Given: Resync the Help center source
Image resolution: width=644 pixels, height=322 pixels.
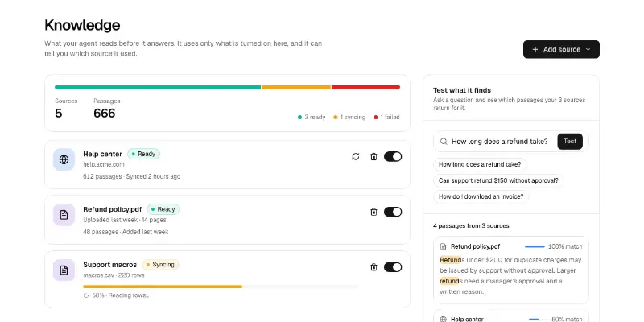Looking at the screenshot, I should click(x=356, y=156).
